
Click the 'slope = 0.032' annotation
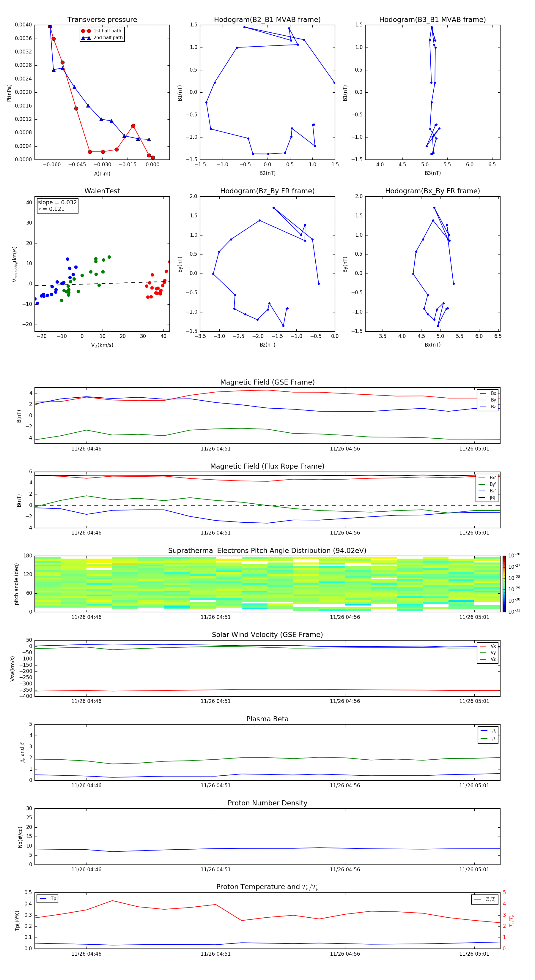[57, 203]
